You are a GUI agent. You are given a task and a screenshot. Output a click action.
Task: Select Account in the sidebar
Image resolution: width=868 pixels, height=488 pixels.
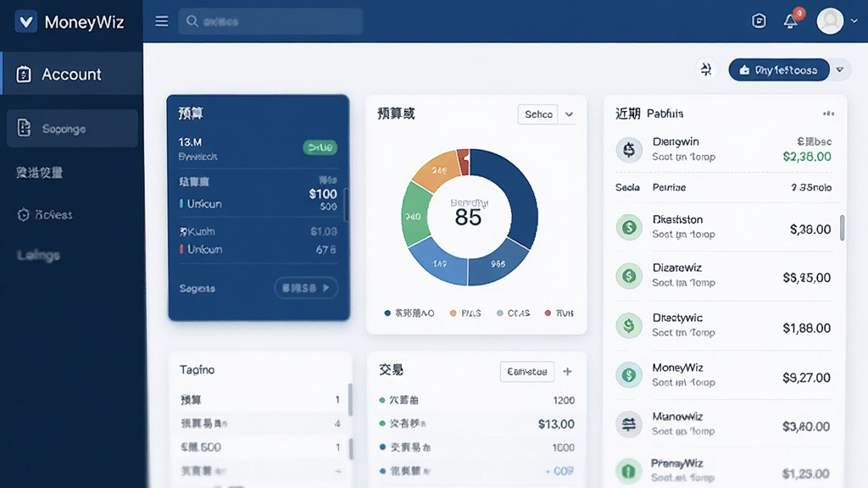pyautogui.click(x=71, y=74)
